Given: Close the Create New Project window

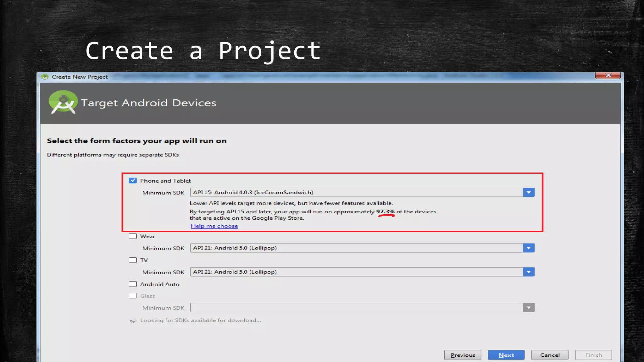Looking at the screenshot, I should click(x=608, y=75).
